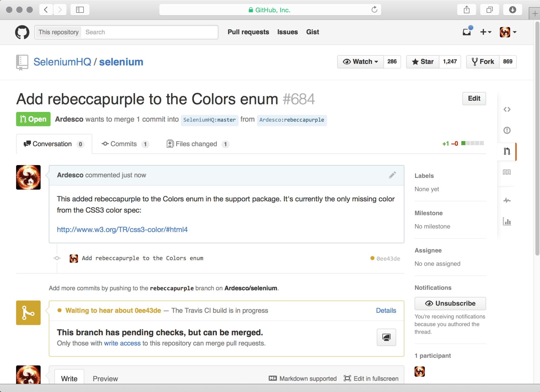Fork the selenium repository
The height and width of the screenshot is (392, 540).
point(483,62)
